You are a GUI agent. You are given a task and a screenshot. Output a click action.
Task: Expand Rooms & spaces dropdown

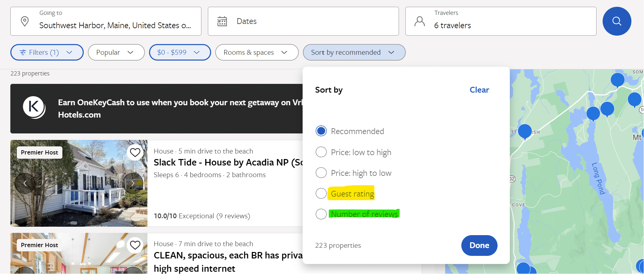tap(256, 52)
